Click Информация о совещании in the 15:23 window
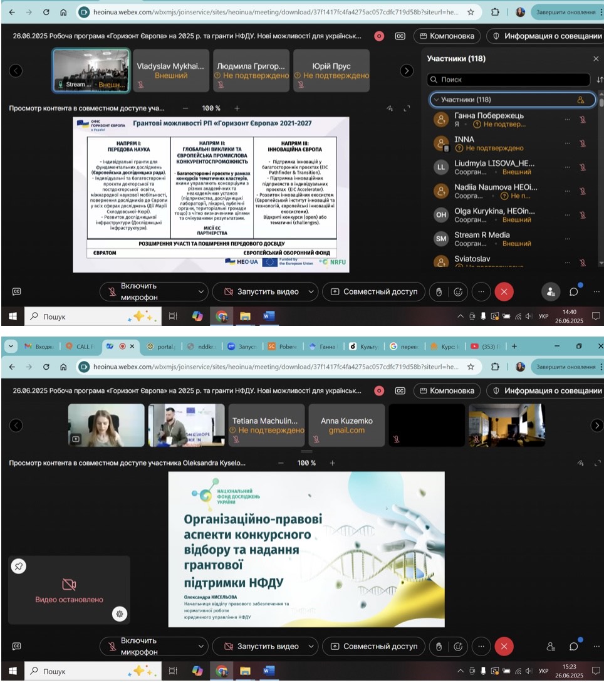Viewport: 604px width, 700px height. pos(546,390)
